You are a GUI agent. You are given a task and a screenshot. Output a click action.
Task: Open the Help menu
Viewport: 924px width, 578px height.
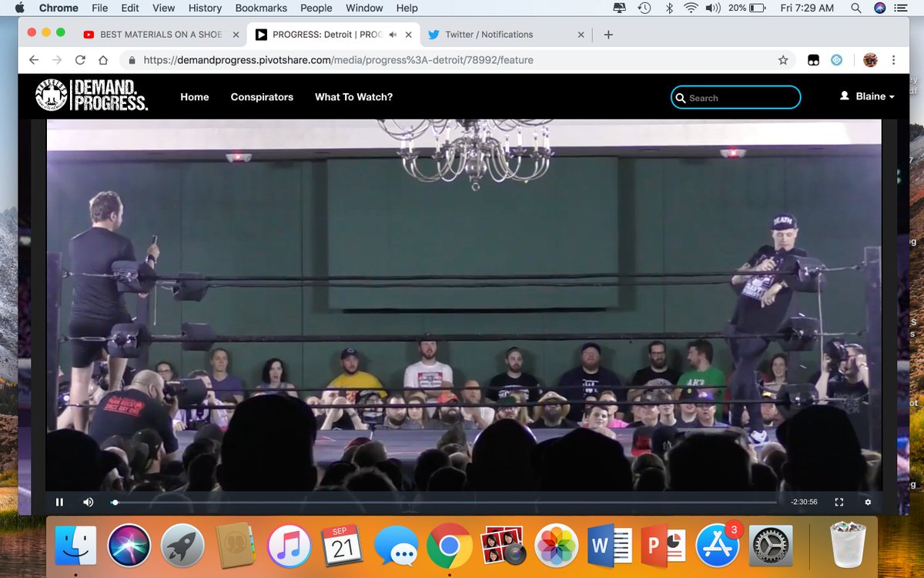click(x=407, y=8)
